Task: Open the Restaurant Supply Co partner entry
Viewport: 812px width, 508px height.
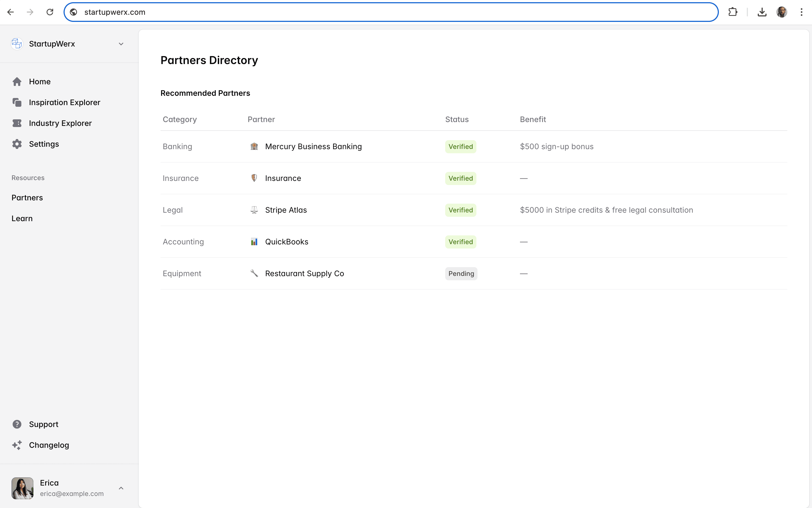Action: 304,273
